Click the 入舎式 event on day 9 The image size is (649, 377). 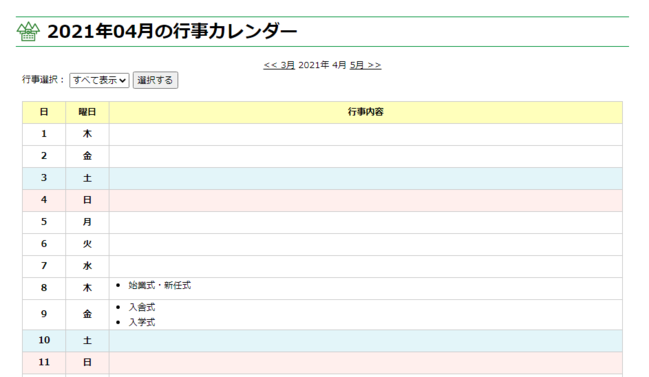point(142,307)
